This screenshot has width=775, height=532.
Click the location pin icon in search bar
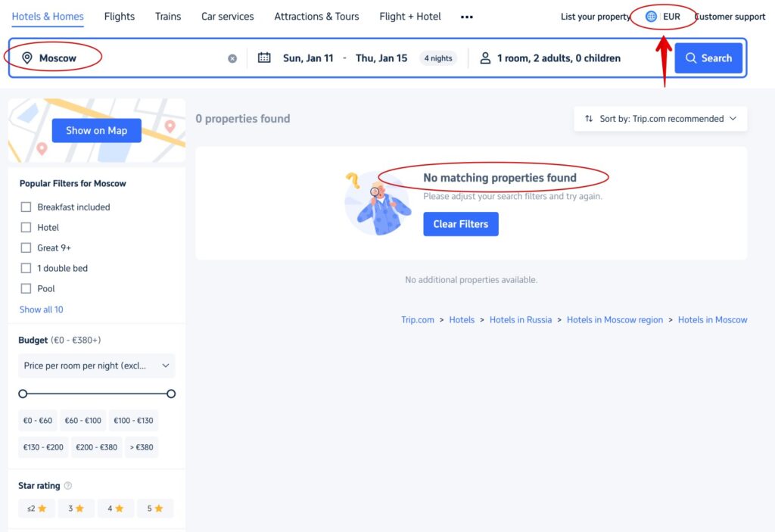[26, 57]
